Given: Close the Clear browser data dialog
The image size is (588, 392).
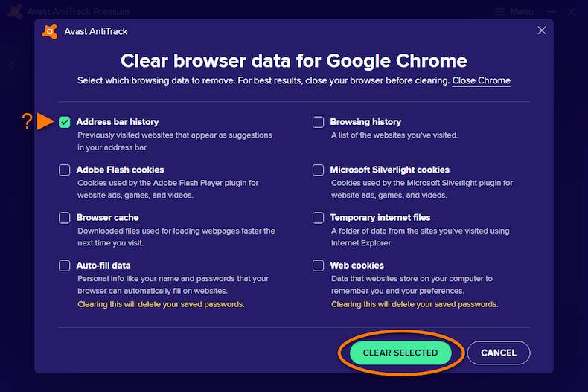Looking at the screenshot, I should pyautogui.click(x=542, y=30).
